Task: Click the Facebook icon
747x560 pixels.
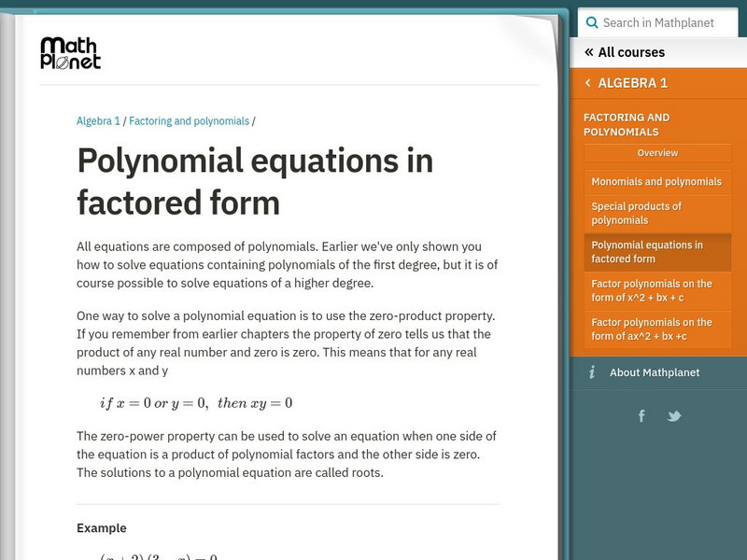Action: point(641,415)
